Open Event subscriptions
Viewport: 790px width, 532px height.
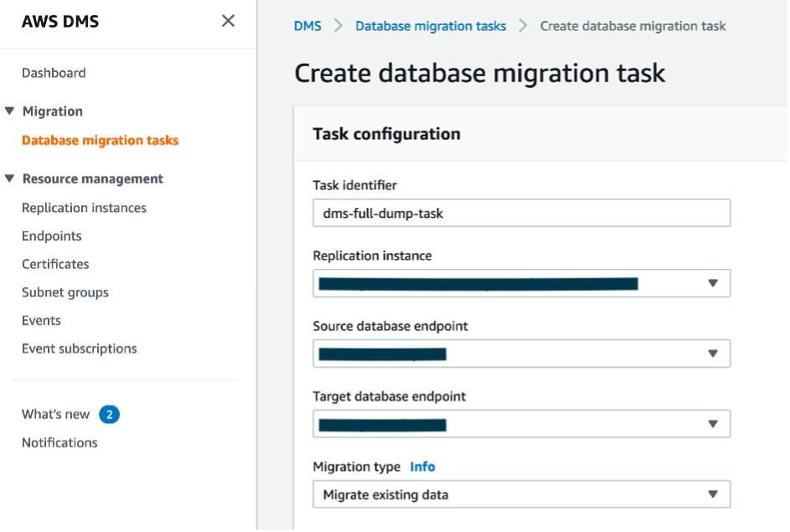(x=79, y=349)
